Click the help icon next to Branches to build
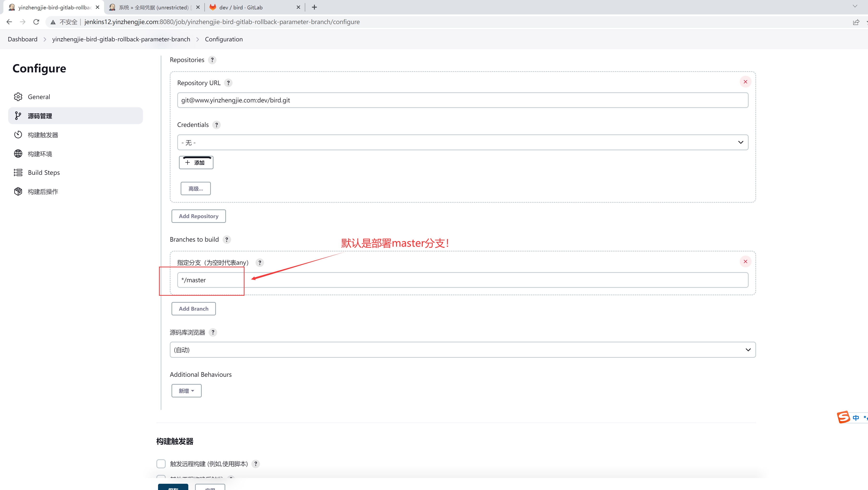868x490 pixels. (227, 239)
